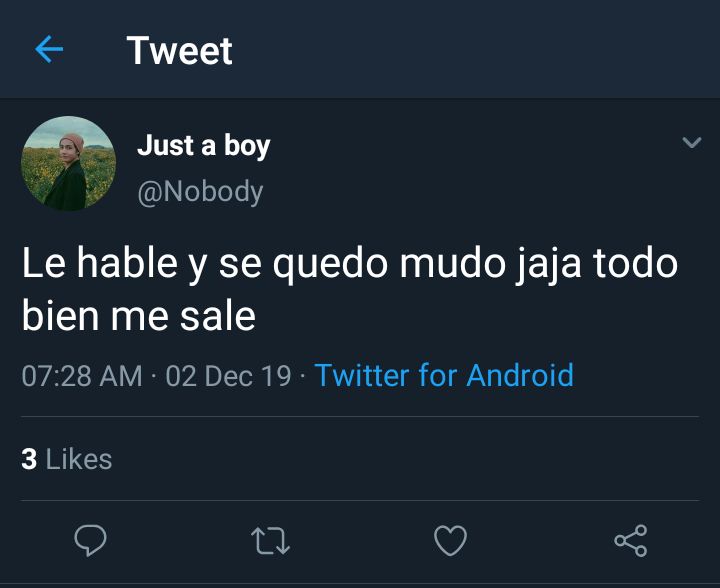
Task: View who liked via 3 Likes
Action: pos(67,459)
